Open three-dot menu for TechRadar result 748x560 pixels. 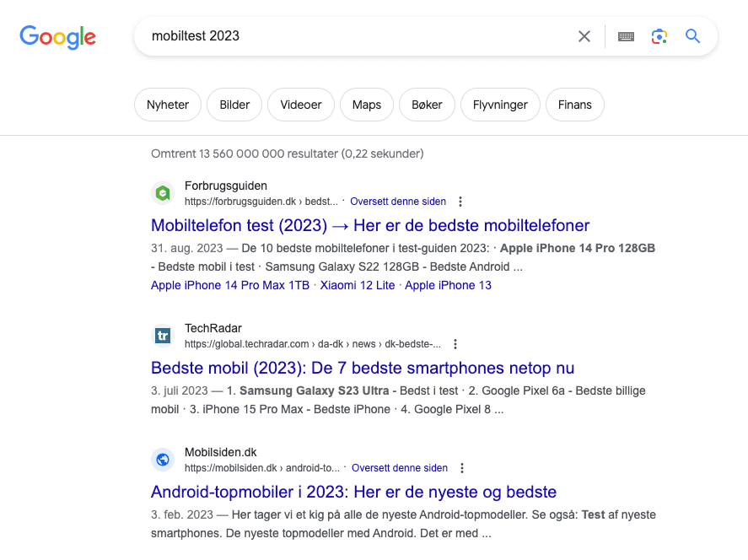click(x=455, y=344)
